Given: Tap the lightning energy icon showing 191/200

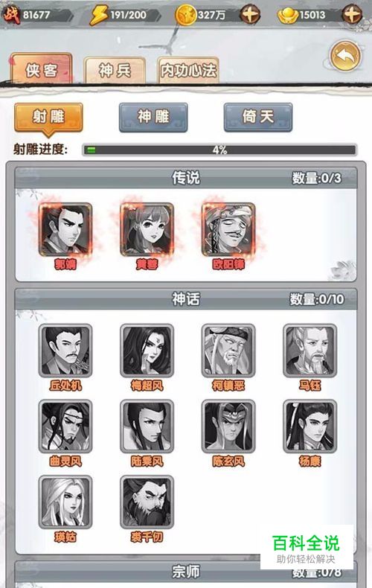Looking at the screenshot, I should coord(99,16).
